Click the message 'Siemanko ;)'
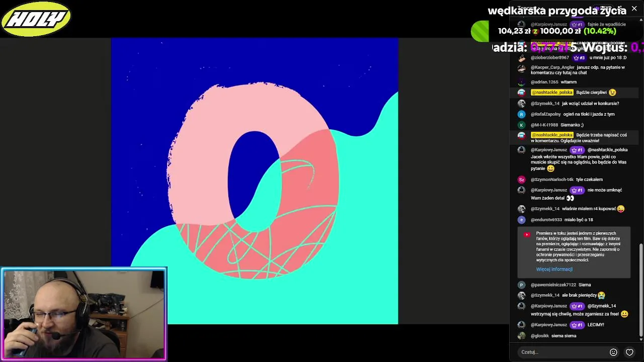 [572, 125]
